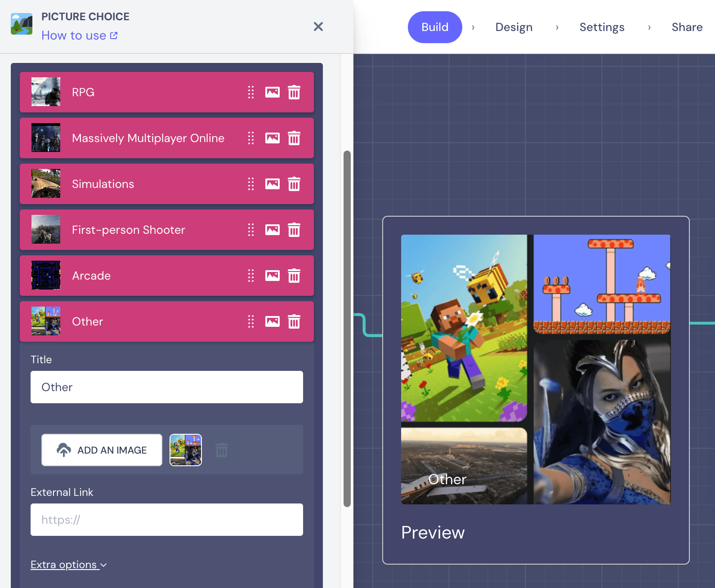Open image settings for Arcade choice
This screenshot has width=715, height=588.
tap(273, 276)
